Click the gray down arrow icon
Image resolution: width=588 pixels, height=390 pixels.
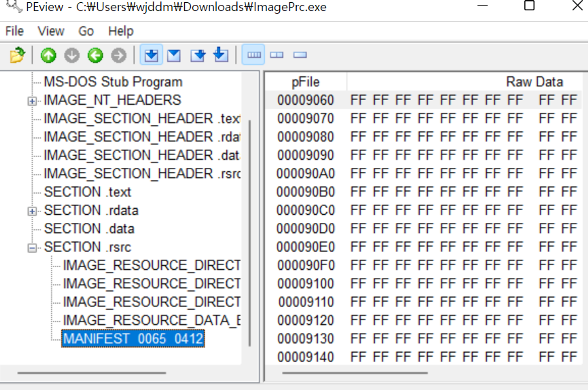pos(72,55)
